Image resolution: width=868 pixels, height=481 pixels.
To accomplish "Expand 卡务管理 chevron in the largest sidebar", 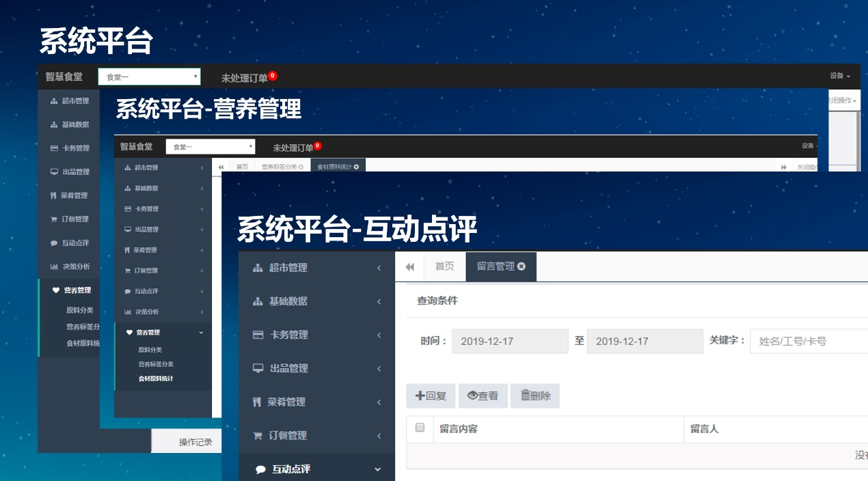I will tap(379, 335).
